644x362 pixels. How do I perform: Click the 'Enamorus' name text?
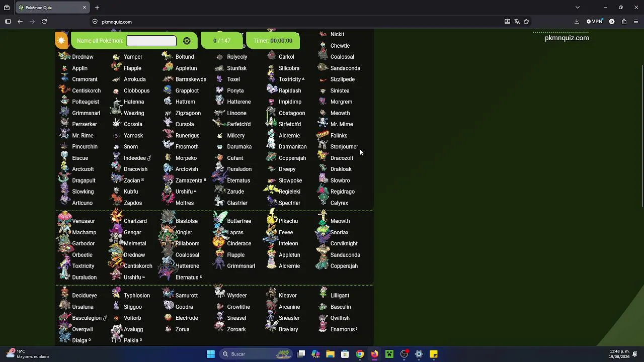pos(343,330)
